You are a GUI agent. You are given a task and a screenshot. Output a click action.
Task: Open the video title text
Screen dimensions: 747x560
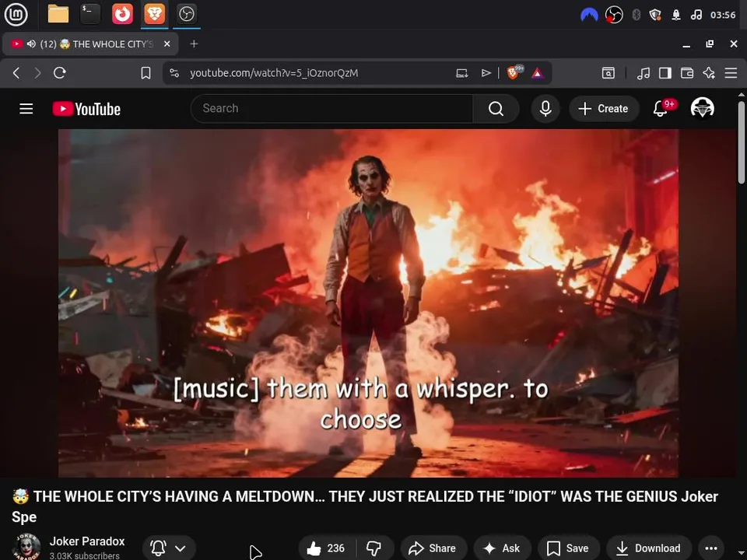(x=364, y=506)
